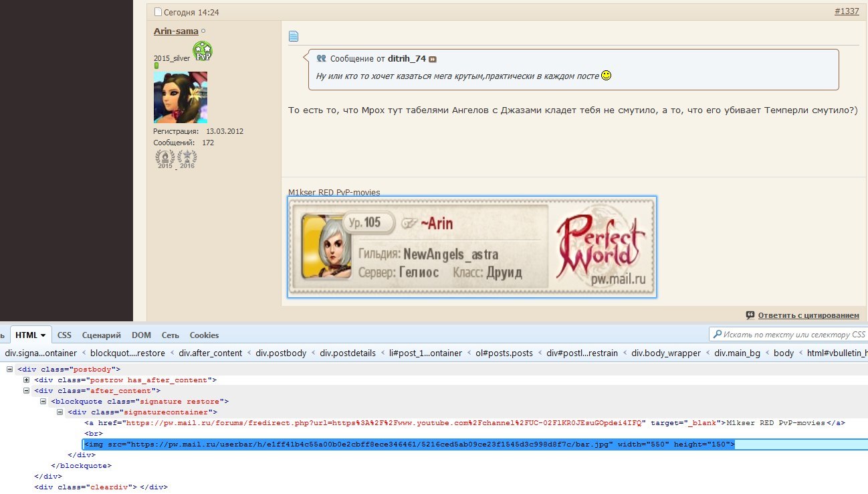
Task: Open quoted post via arrow icon
Action: (x=433, y=60)
